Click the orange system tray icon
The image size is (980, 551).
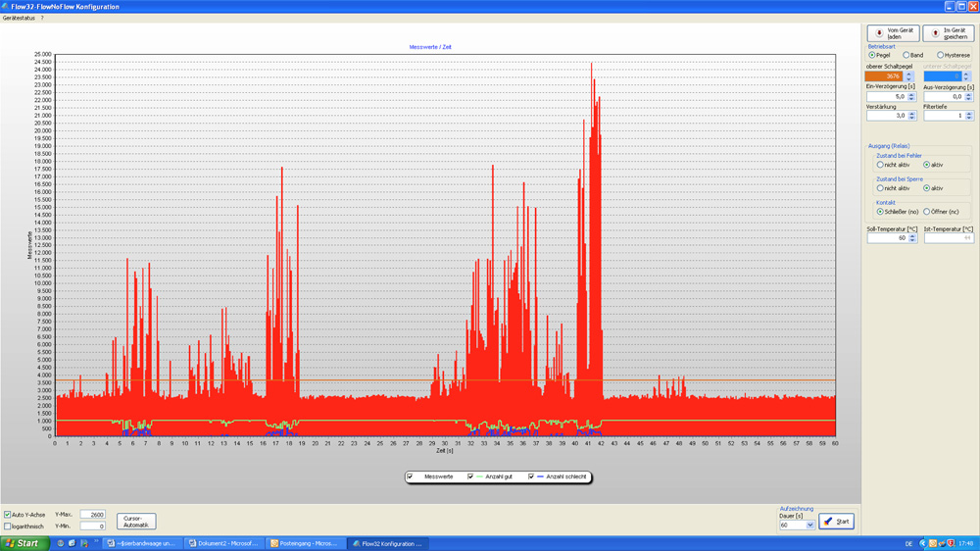(x=933, y=543)
